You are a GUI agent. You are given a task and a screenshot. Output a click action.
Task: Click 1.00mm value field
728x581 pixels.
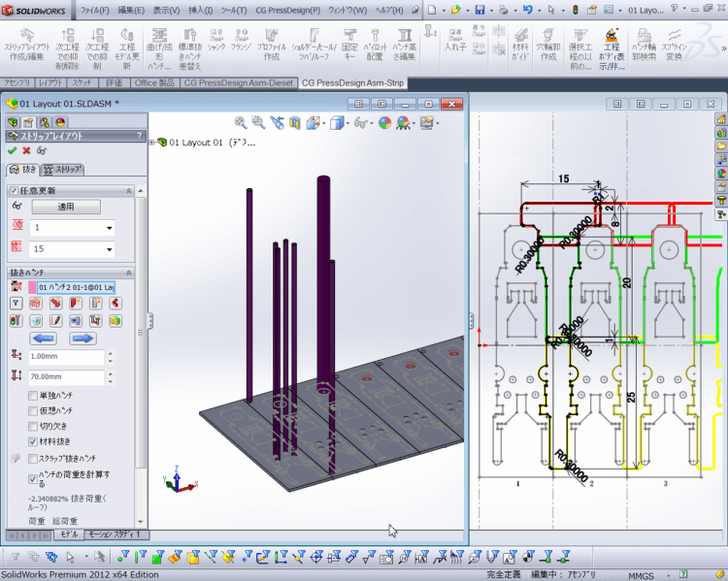[66, 356]
